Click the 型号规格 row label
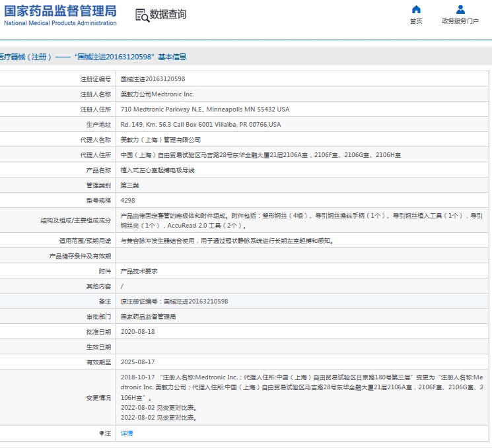The width and height of the screenshot is (492, 448). tap(98, 201)
